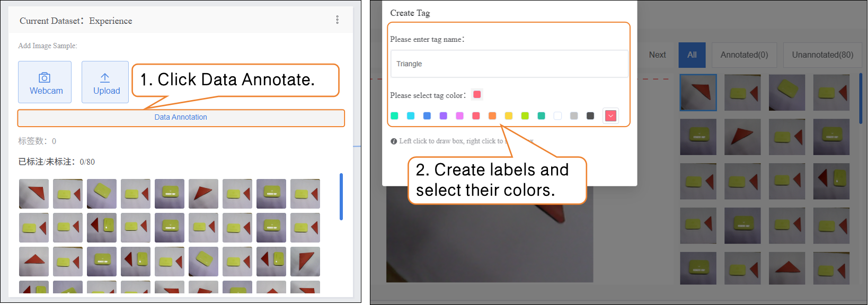Open the three-dot dataset options menu
The height and width of the screenshot is (305, 868).
(337, 20)
